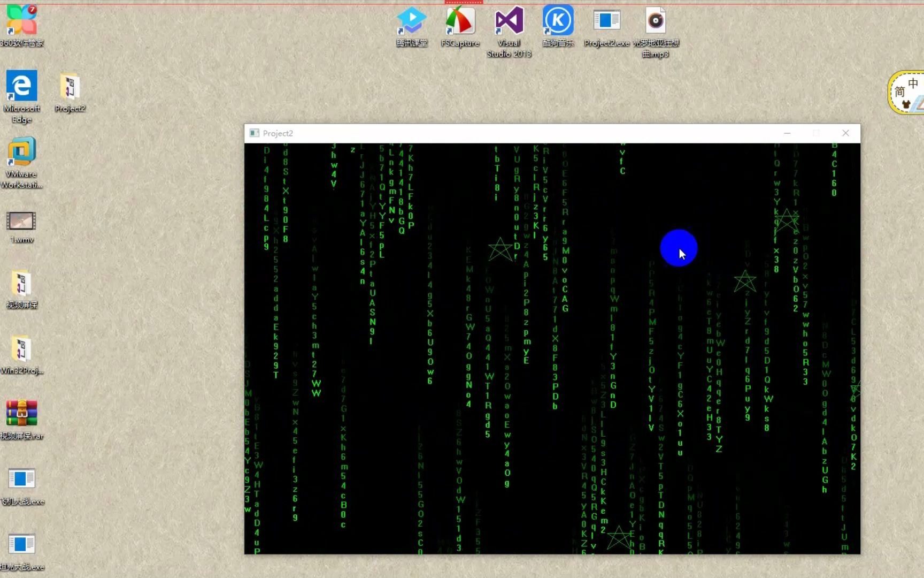
Task: Open VMware Workstation desktop shortcut
Action: (22, 163)
